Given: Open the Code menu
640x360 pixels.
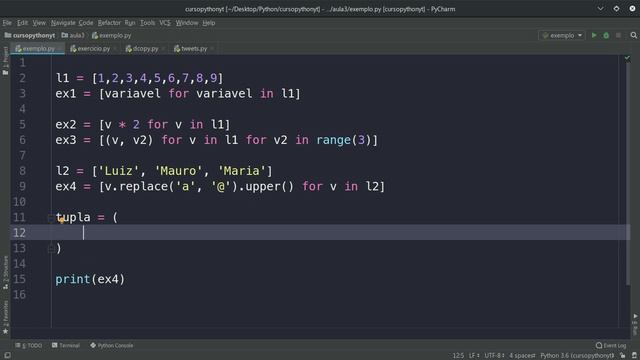Looking at the screenshot, I should (86, 23).
